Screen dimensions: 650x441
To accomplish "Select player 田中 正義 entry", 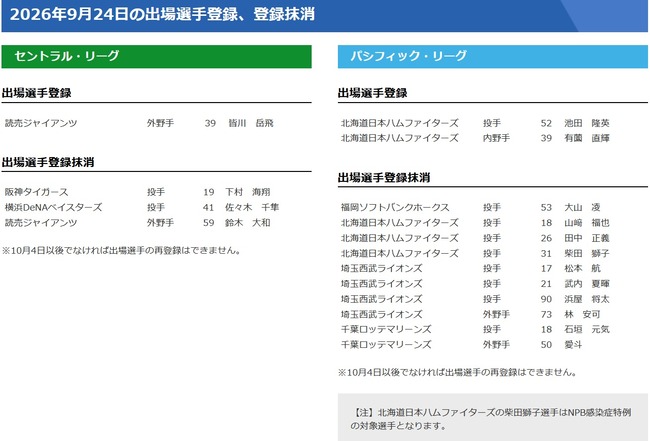I will (x=587, y=238).
